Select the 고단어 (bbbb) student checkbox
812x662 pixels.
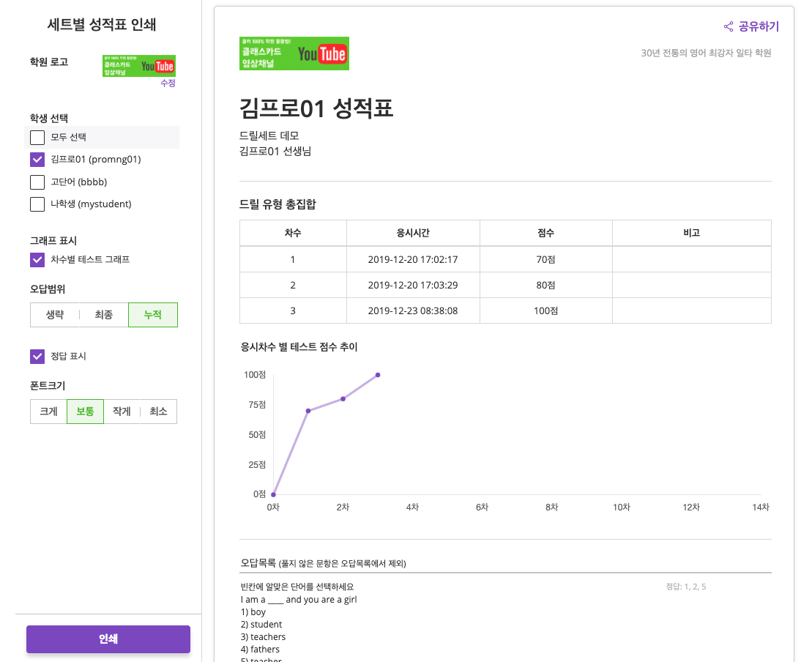tap(37, 182)
